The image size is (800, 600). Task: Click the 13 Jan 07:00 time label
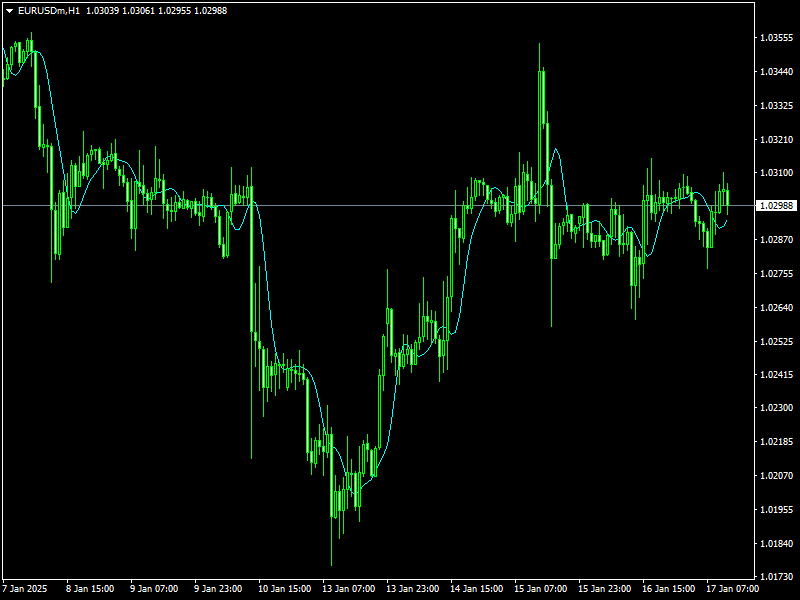click(x=349, y=589)
